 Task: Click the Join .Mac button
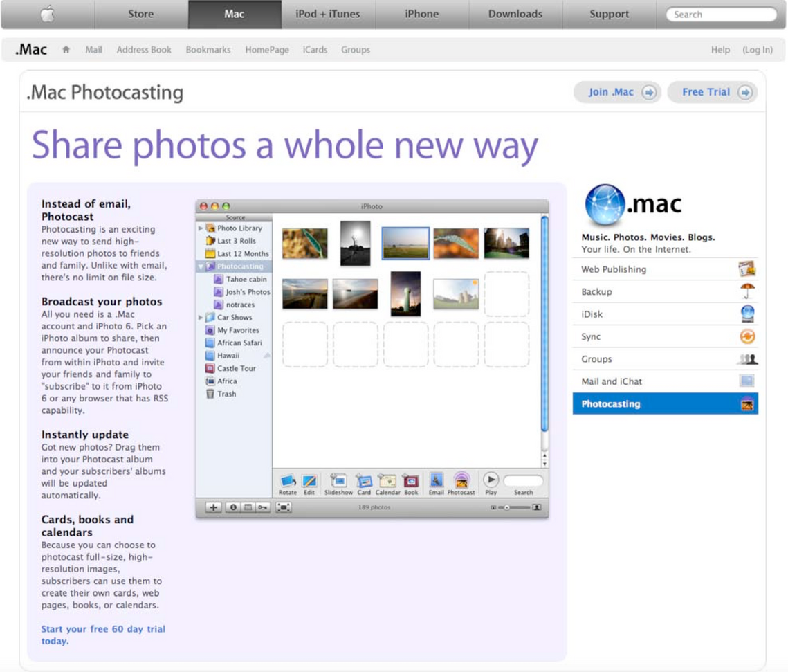tap(617, 92)
